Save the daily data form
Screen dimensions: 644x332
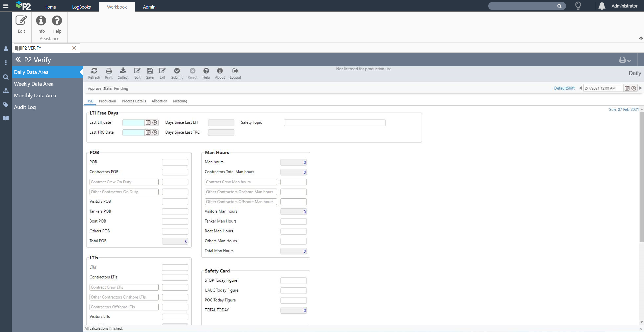tap(150, 71)
